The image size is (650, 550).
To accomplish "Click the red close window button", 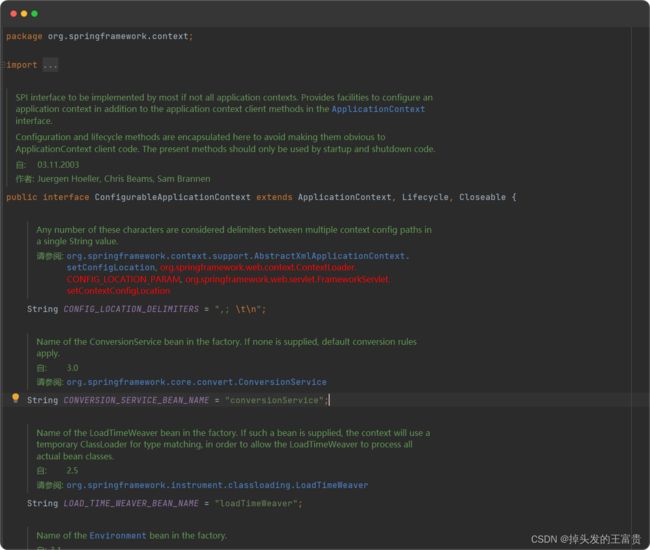I will pos(12,14).
